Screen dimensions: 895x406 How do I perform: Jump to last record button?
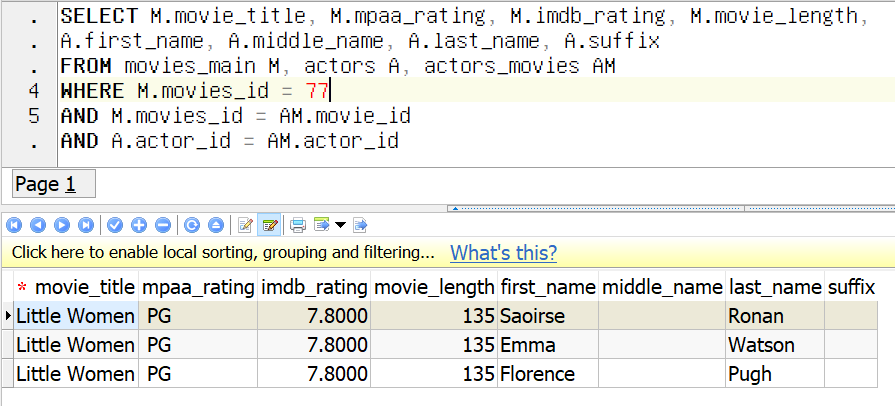pyautogui.click(x=86, y=226)
